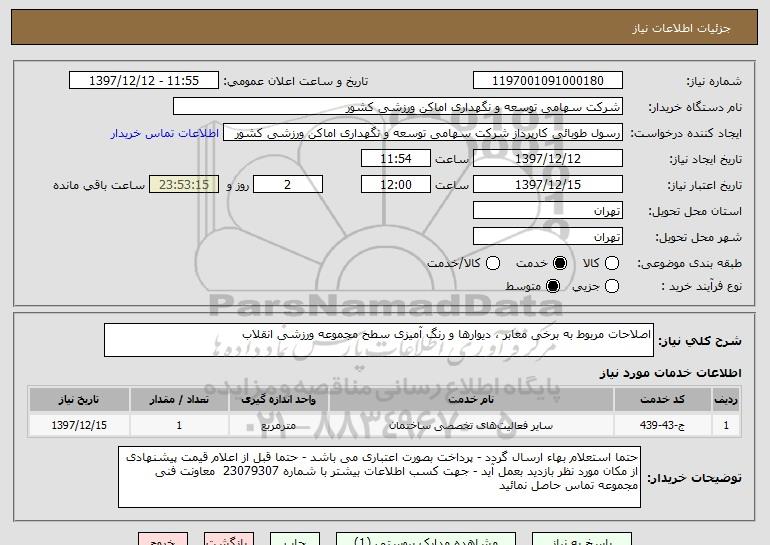The height and width of the screenshot is (545, 770).
Task: Click the بازگشت back button
Action: 229,540
